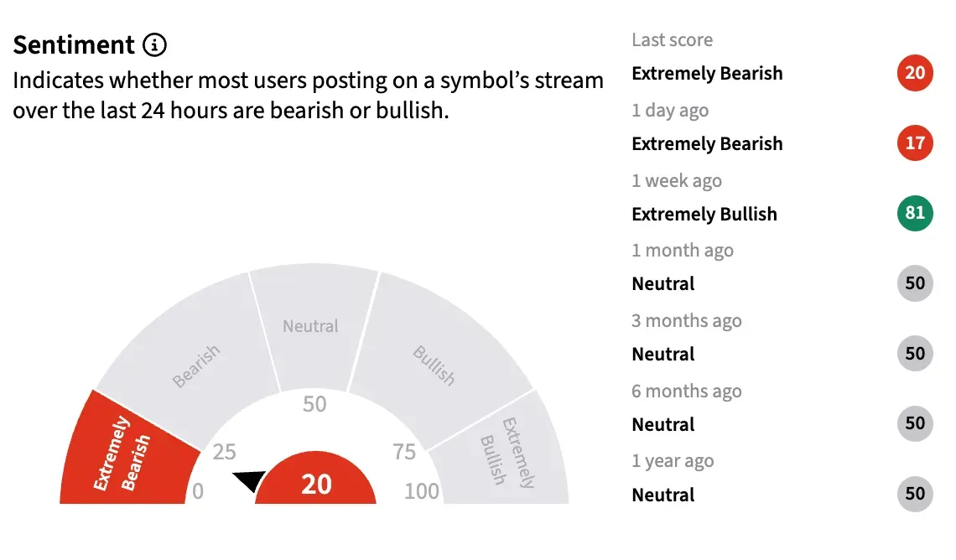Image resolution: width=956 pixels, height=560 pixels.
Task: Click the red center score 20 dial
Action: pyautogui.click(x=315, y=484)
